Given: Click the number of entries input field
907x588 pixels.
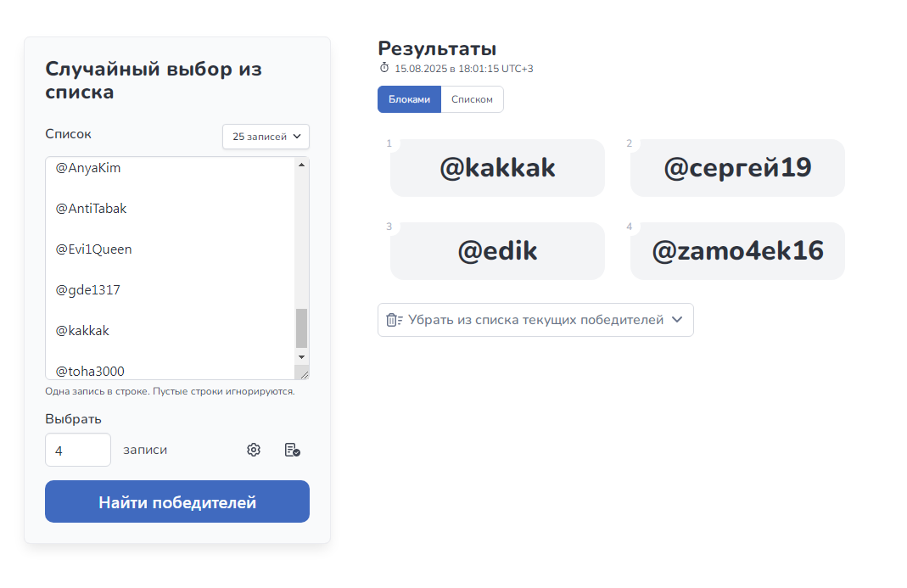Looking at the screenshot, I should click(x=77, y=450).
